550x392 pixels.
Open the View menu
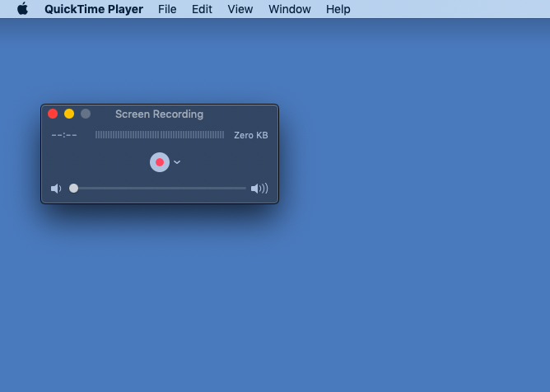[x=240, y=9]
